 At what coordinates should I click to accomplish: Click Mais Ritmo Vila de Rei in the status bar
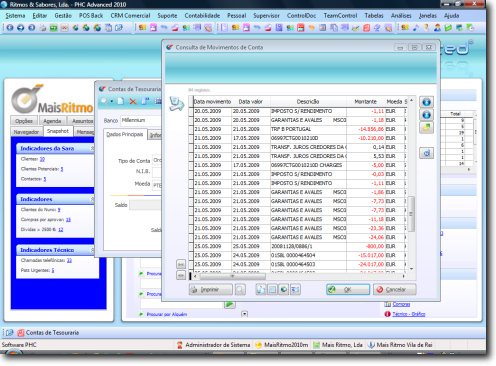(400, 345)
